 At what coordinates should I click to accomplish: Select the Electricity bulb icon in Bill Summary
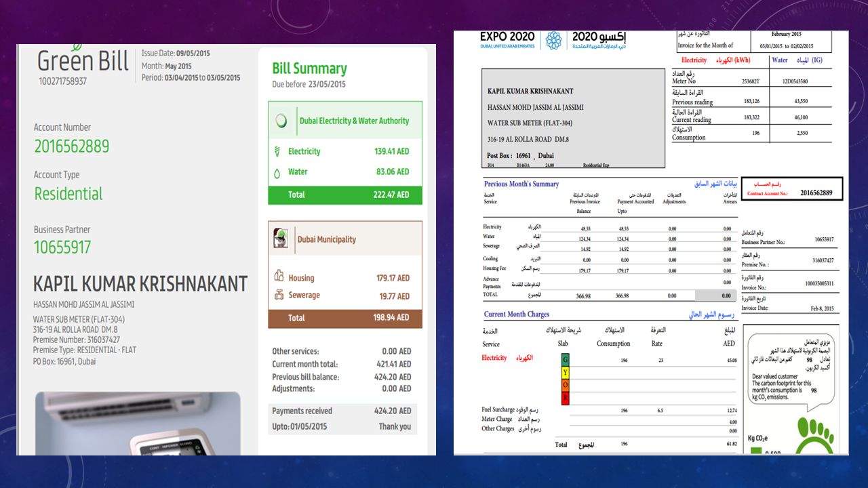(x=277, y=151)
